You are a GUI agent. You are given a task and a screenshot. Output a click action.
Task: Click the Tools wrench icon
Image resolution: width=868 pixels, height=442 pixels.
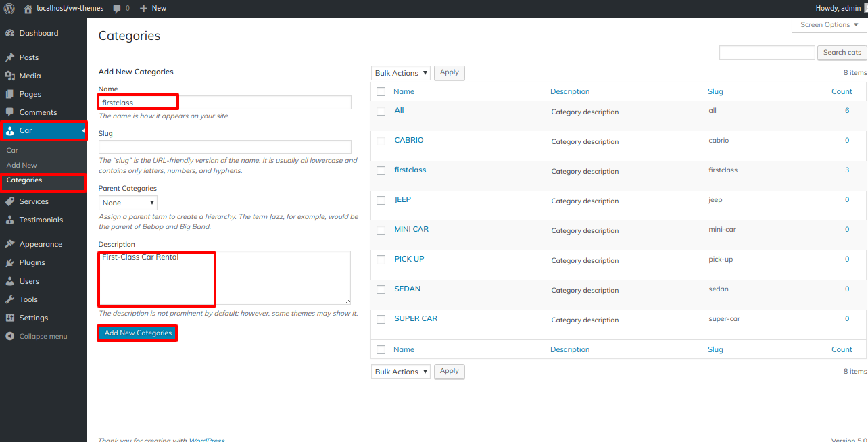coord(9,299)
